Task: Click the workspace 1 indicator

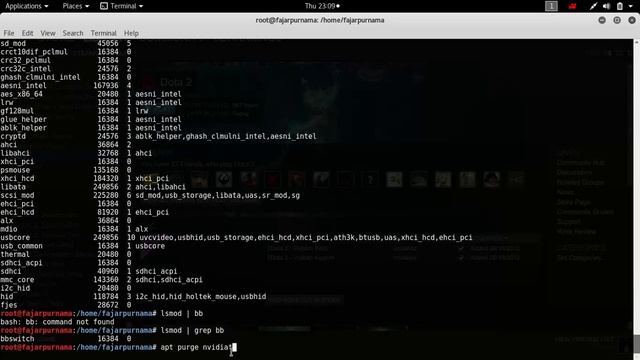Action: click(x=551, y=6)
